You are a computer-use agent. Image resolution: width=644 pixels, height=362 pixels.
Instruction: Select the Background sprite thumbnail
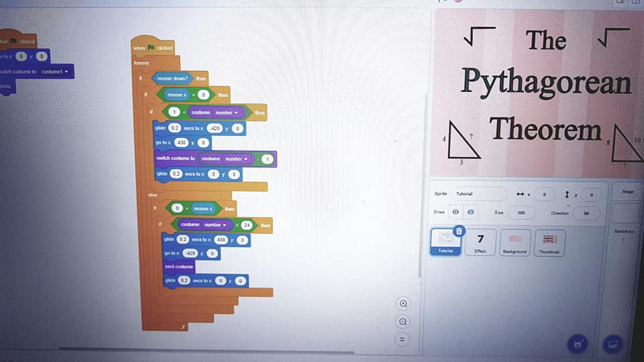coord(515,243)
